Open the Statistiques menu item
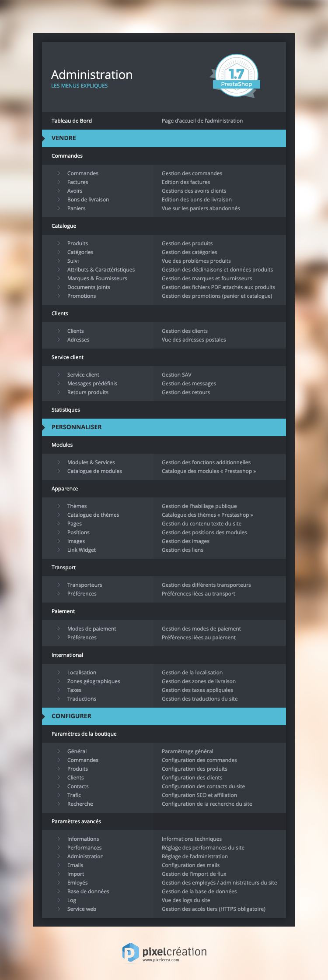Image resolution: width=328 pixels, height=980 pixels. tap(66, 410)
